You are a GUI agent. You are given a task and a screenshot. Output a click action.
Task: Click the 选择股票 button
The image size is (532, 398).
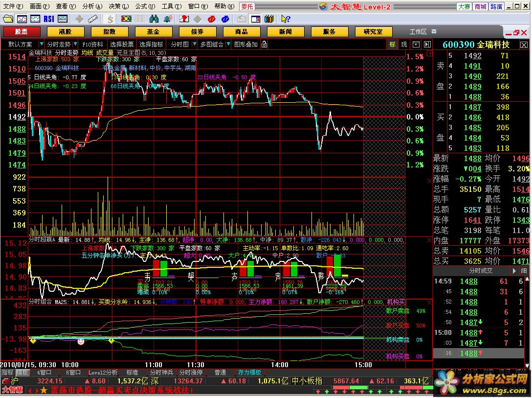click(122, 44)
